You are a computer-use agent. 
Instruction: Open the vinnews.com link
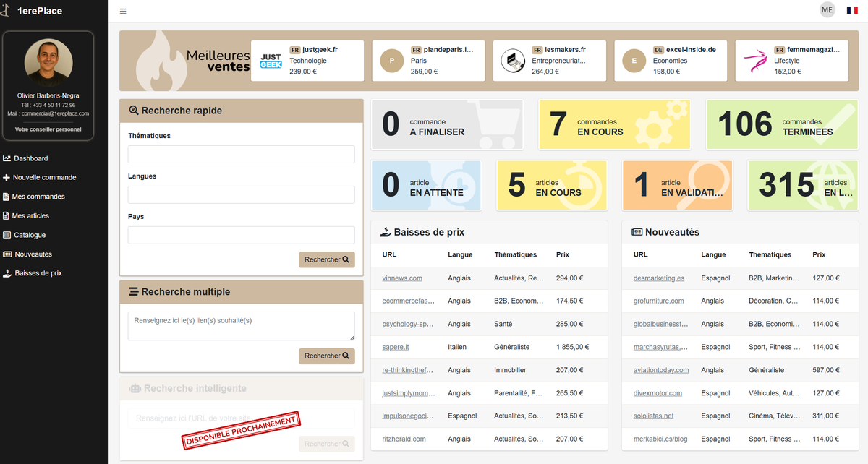pos(402,278)
